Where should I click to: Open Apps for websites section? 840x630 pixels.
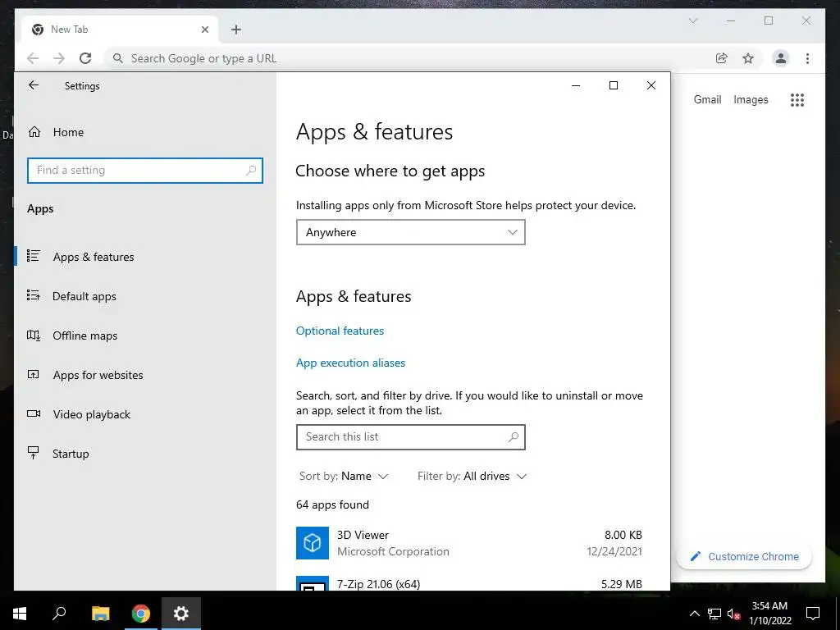click(98, 375)
